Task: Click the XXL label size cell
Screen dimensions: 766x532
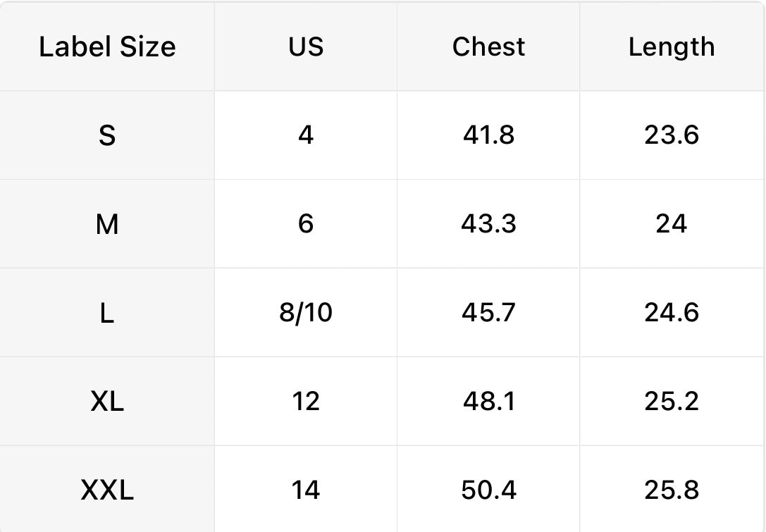Action: click(x=107, y=490)
